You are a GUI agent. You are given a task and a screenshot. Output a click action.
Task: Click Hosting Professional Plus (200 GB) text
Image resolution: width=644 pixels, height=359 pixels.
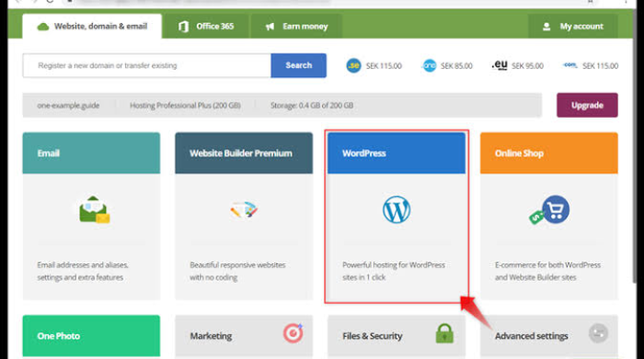[185, 106]
